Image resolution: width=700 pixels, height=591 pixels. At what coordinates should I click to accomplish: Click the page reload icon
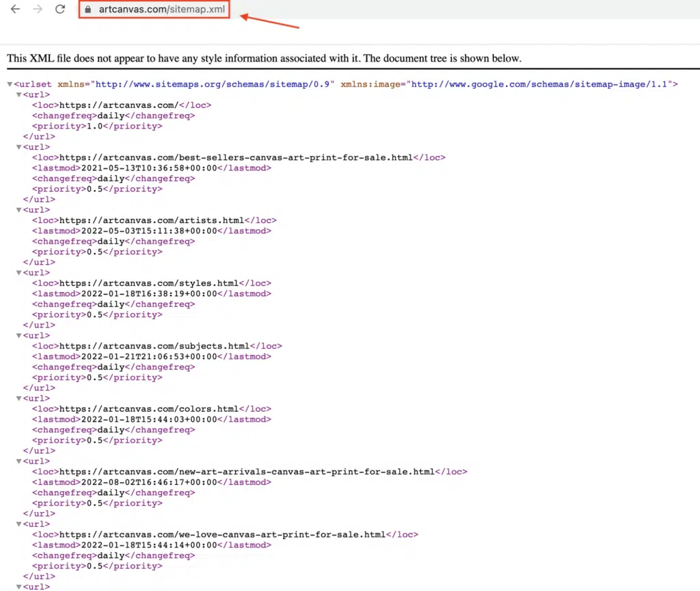[59, 9]
